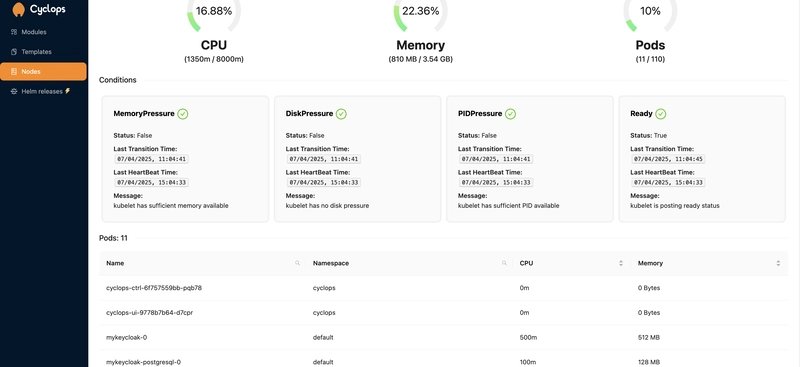Click the Name column header

(x=203, y=263)
